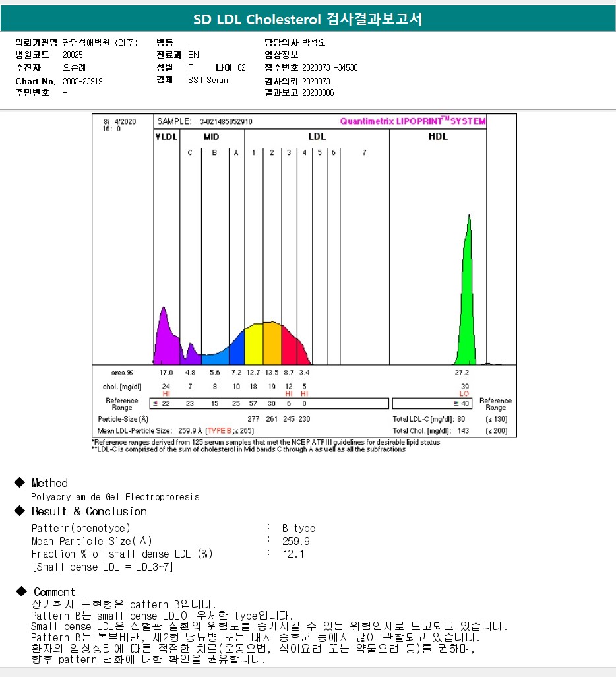The width and height of the screenshot is (616, 677).
Task: Click the HI flag under VLDL cholesterol 24
Action: click(x=166, y=393)
